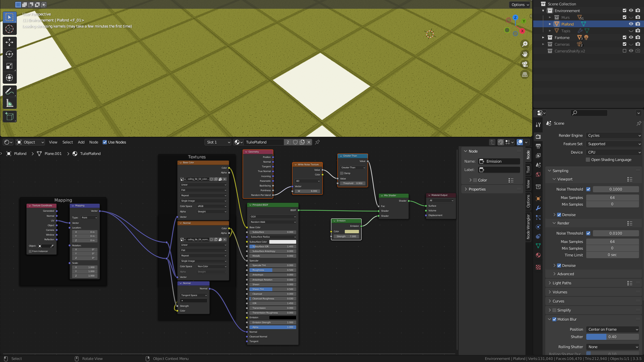This screenshot has height=362, width=644.
Task: Pin the node tree with pushpin
Action: click(317, 142)
